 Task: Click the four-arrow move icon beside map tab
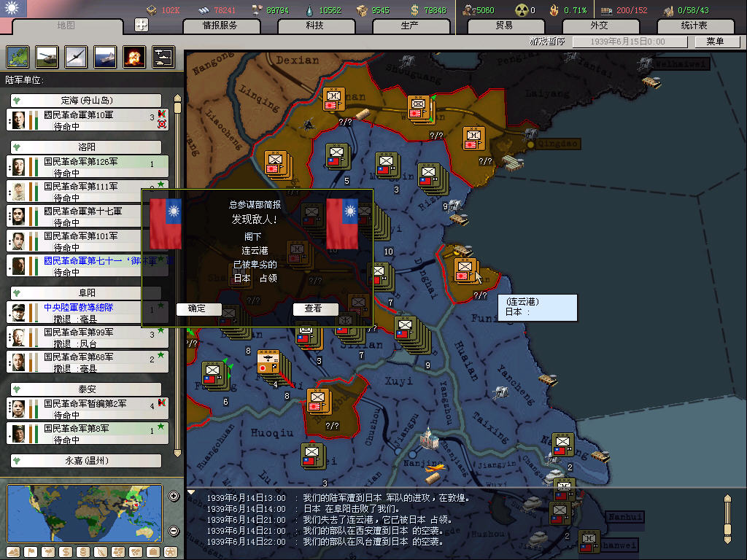pyautogui.click(x=142, y=25)
